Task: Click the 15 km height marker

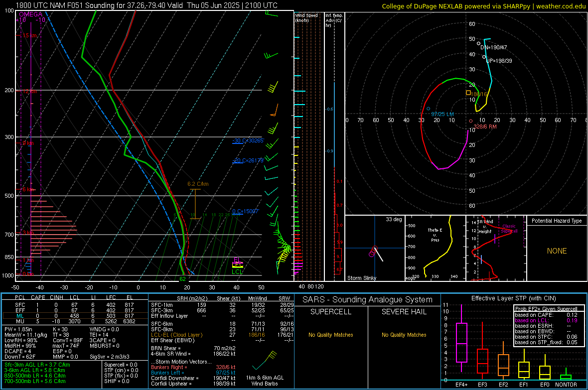Action: coord(29,35)
